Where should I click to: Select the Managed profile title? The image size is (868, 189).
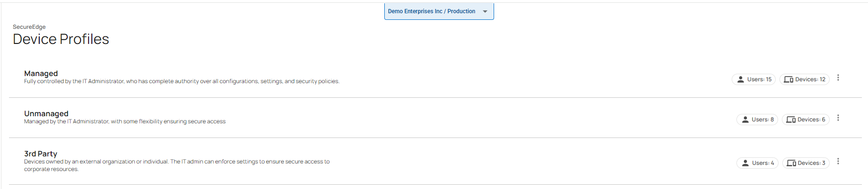pyautogui.click(x=41, y=73)
